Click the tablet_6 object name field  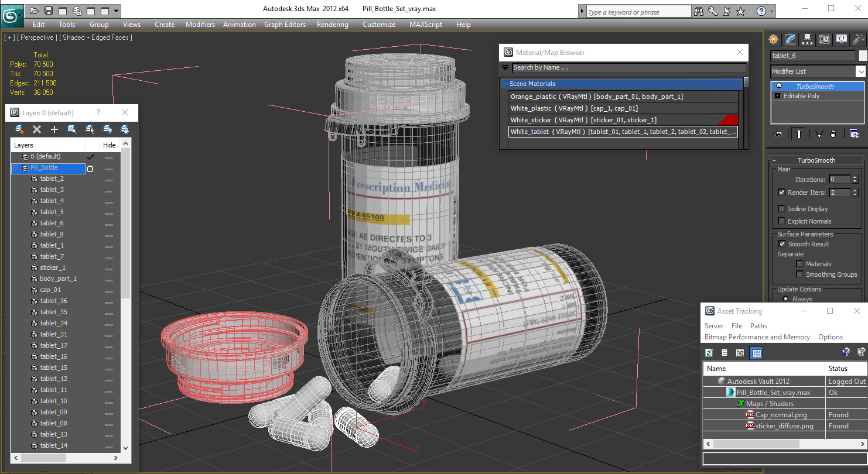click(x=812, y=56)
